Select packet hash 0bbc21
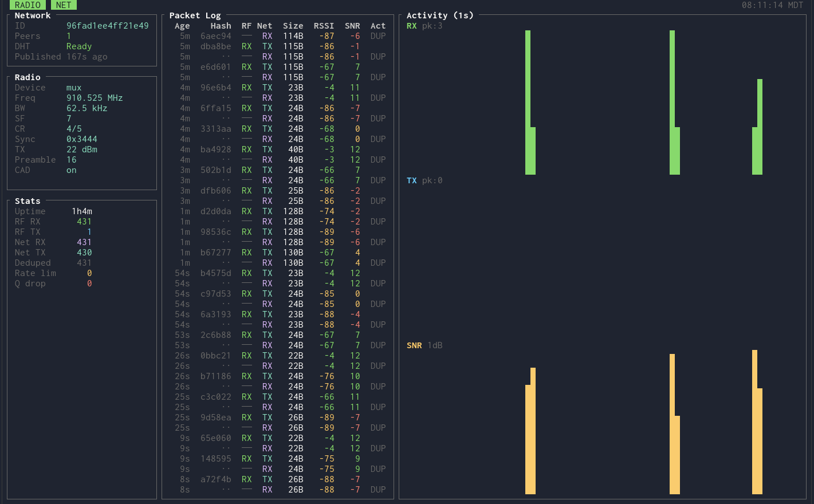814x504 pixels. coord(216,356)
